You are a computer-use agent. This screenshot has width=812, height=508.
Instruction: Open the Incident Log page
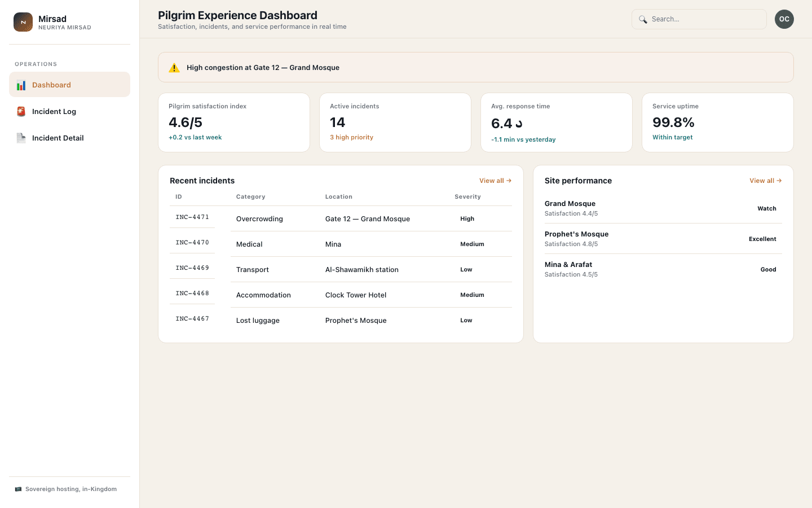click(x=70, y=111)
